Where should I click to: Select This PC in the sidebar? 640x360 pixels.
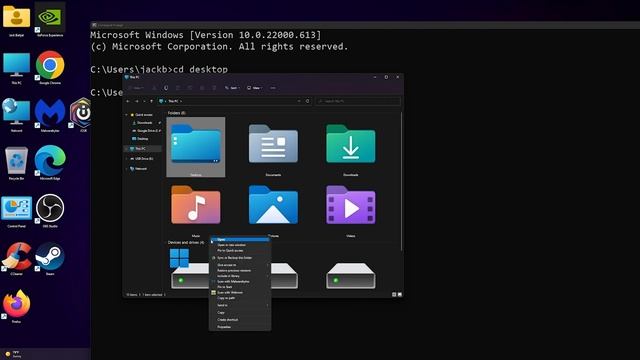pyautogui.click(x=143, y=149)
